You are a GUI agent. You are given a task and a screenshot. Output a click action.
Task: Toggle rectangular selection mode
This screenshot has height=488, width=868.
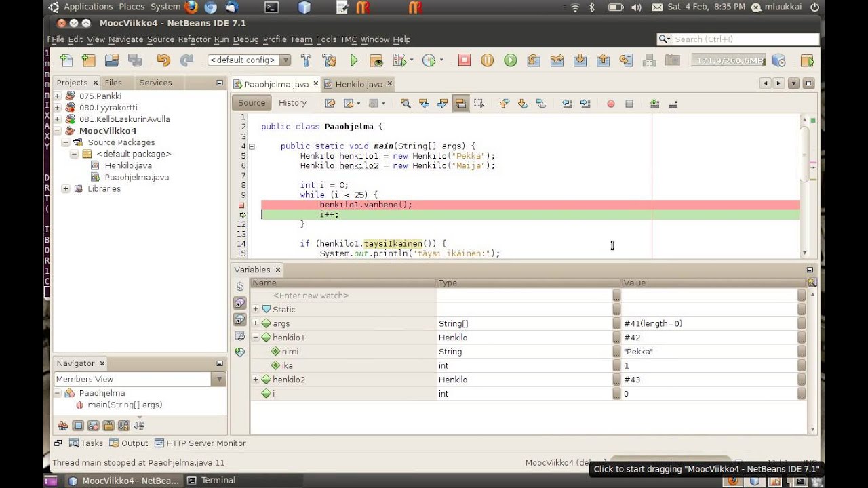tap(479, 104)
